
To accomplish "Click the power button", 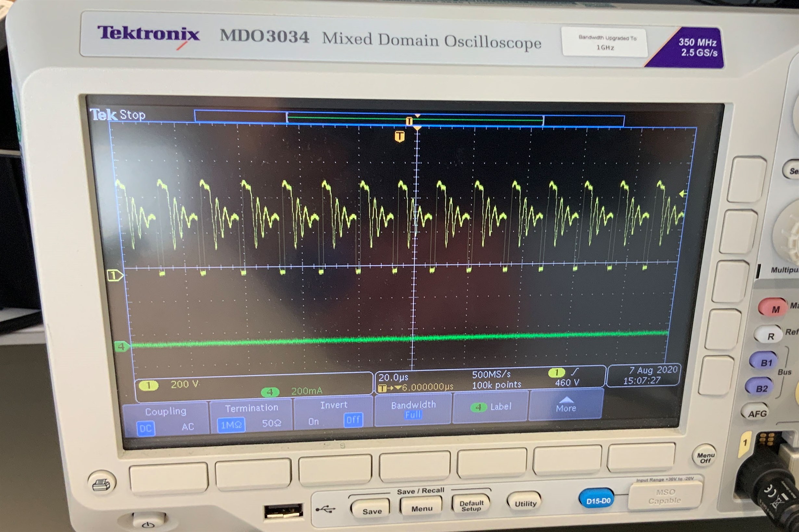I will point(148,523).
